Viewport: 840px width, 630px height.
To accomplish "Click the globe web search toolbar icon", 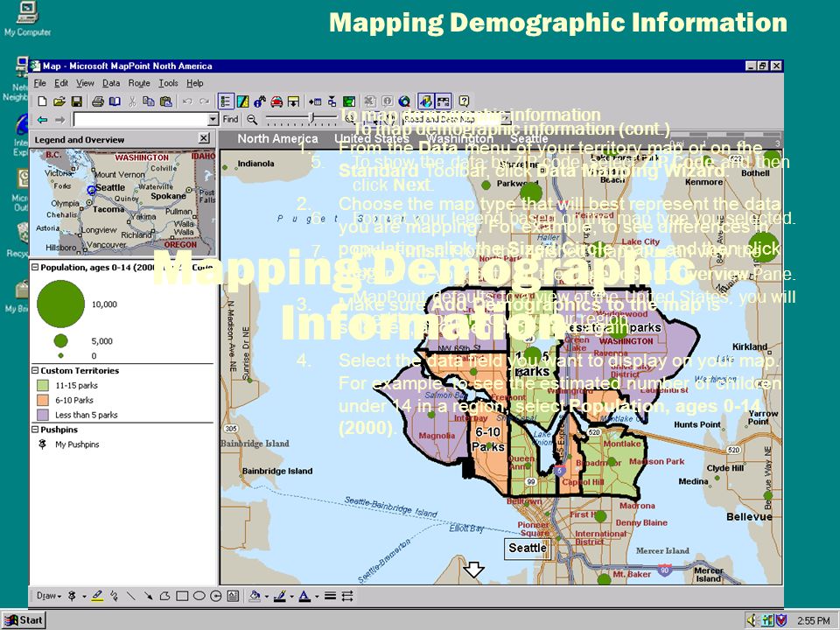I will [x=404, y=101].
